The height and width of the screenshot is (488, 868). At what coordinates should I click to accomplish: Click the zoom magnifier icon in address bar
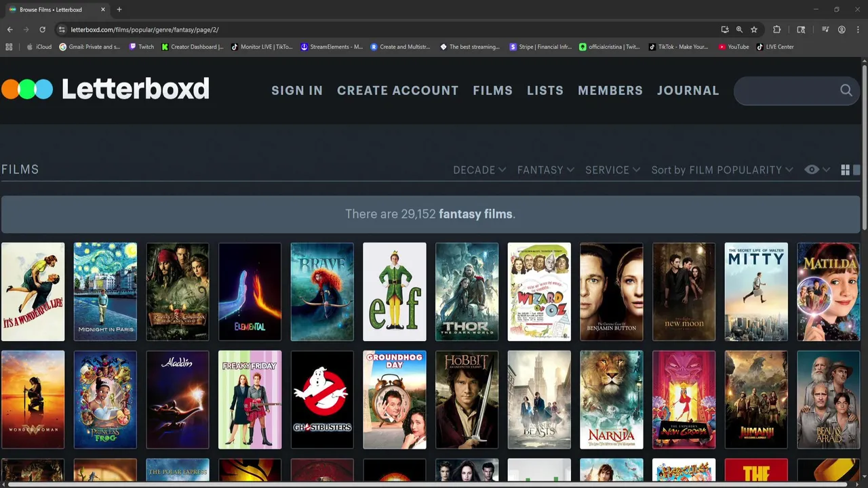pyautogui.click(x=739, y=30)
